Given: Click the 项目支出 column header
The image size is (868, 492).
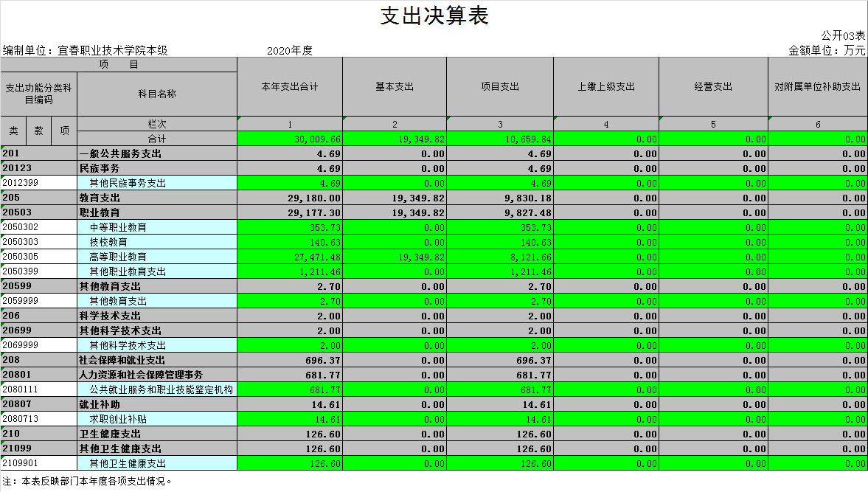Looking at the screenshot, I should click(x=500, y=86).
